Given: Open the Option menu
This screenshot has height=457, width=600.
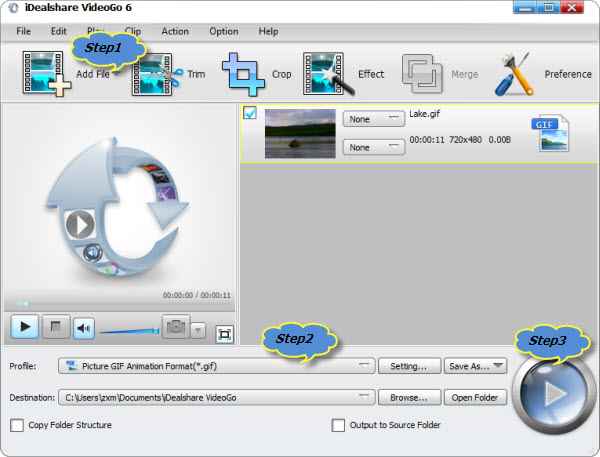Looking at the screenshot, I should tap(224, 31).
